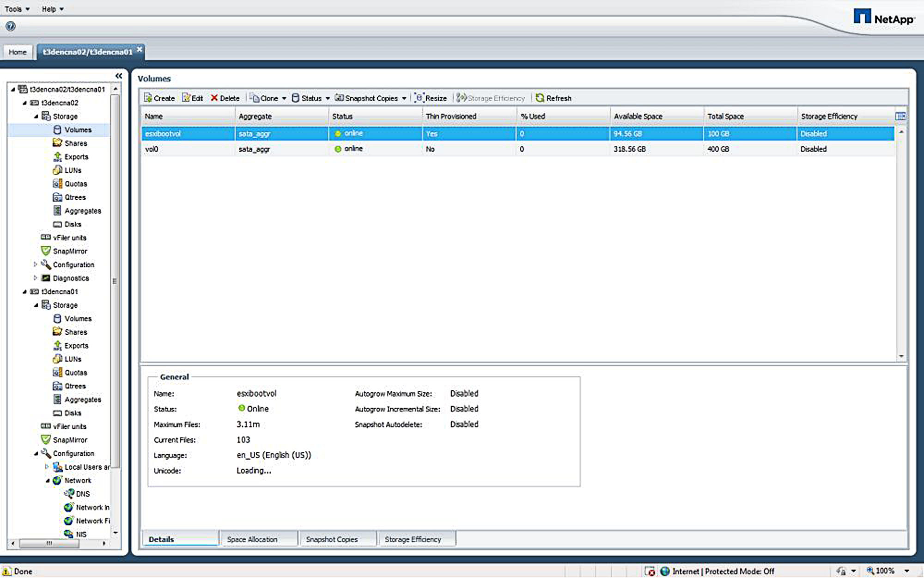Expand the Status dropdown menu
The image size is (924, 578).
click(x=325, y=98)
